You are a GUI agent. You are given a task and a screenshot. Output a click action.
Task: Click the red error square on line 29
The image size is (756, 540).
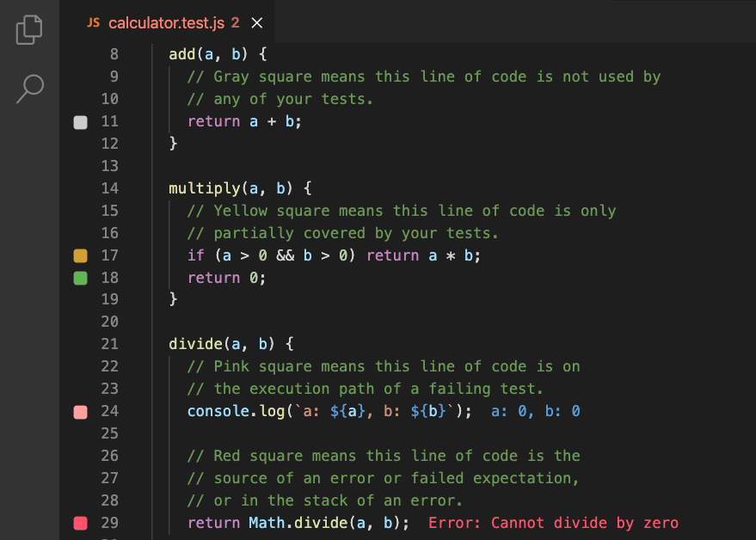point(81,523)
